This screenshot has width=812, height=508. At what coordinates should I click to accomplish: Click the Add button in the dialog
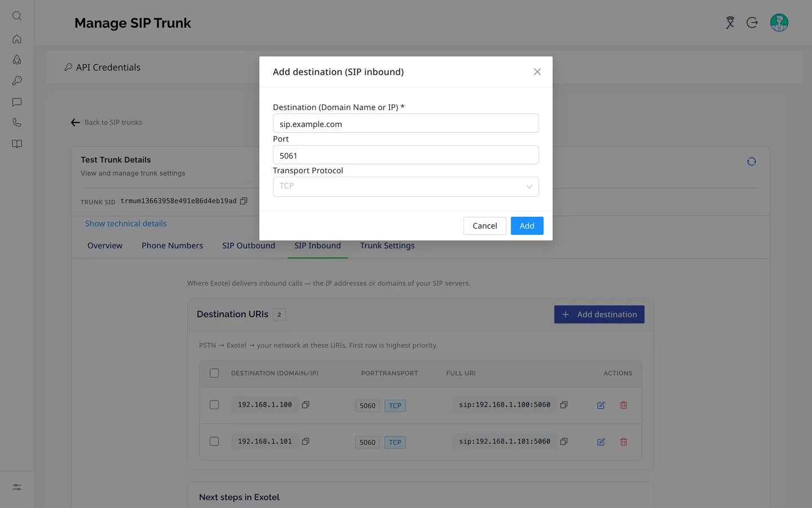tap(527, 226)
